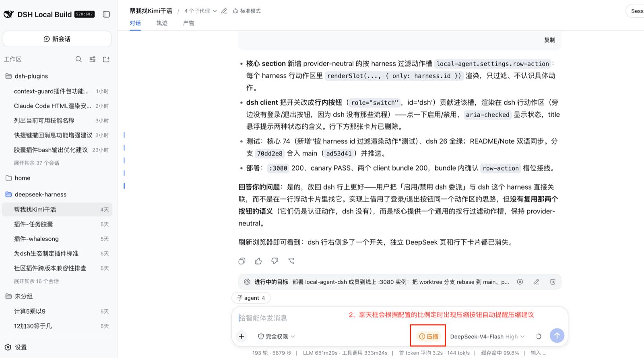Open the 4 个子代理 dropdown
The image size is (644, 358).
coord(200,11)
